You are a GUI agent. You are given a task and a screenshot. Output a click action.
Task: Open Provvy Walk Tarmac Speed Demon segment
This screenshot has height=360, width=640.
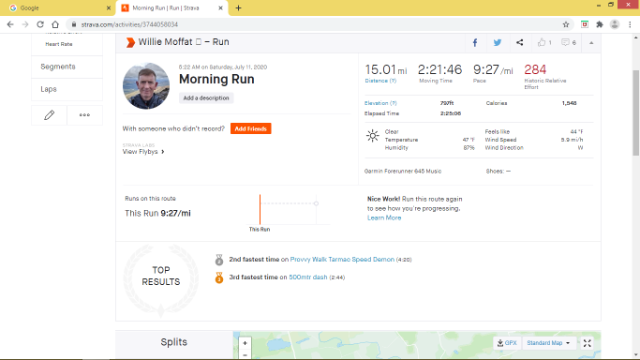point(342,260)
